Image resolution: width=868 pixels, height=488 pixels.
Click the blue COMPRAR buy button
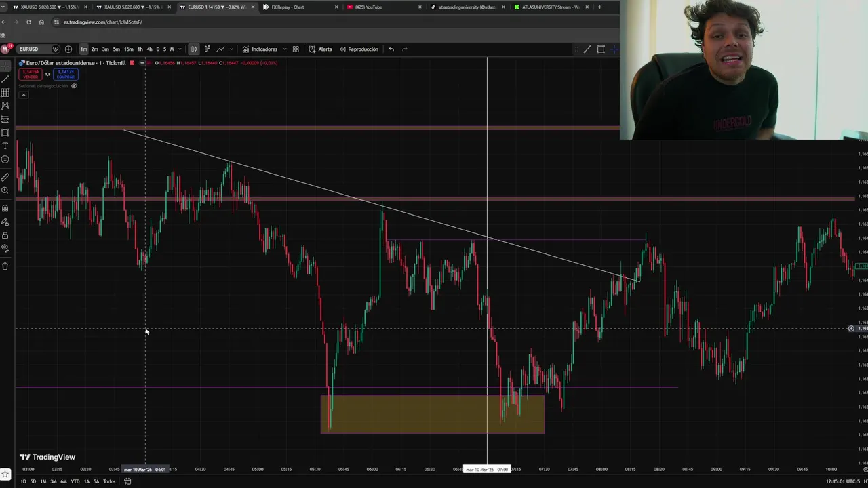(x=65, y=74)
